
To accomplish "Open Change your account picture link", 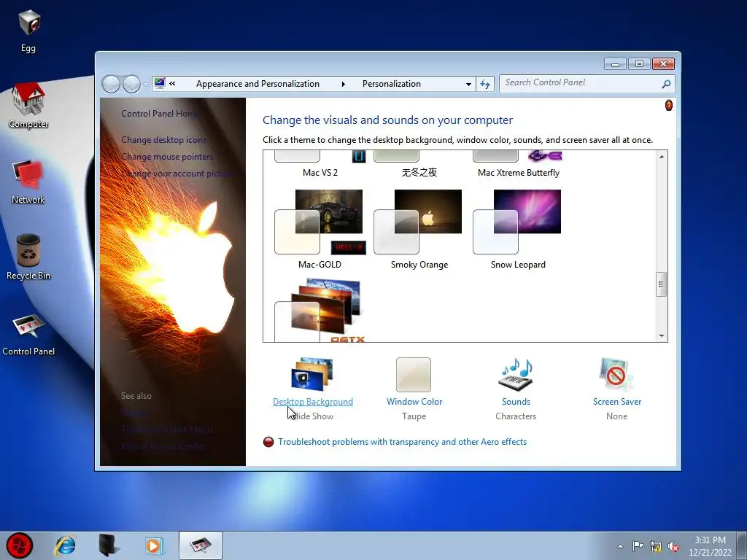I will (x=177, y=174).
